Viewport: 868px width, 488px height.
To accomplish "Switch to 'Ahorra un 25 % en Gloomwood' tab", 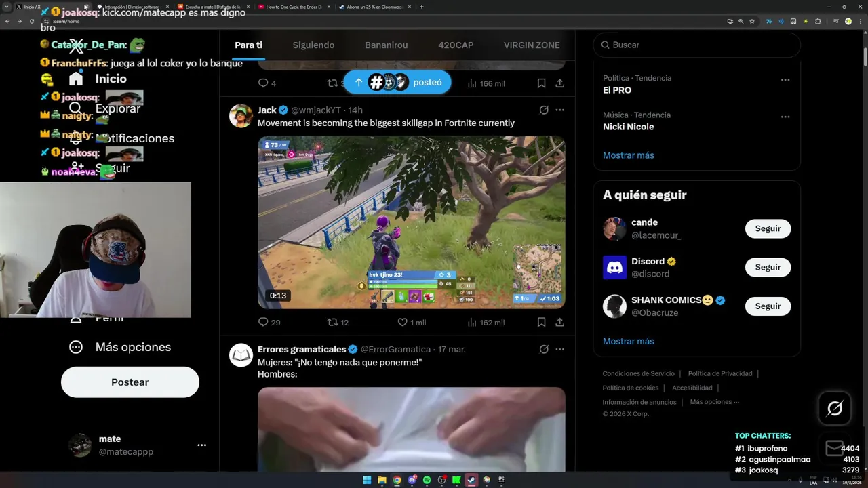I will 375,7.
